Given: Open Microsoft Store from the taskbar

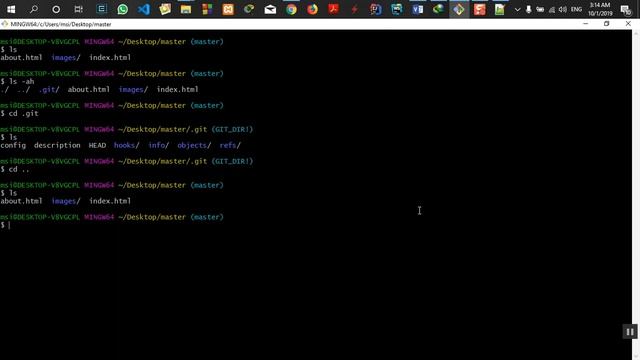Looking at the screenshot, I should click(207, 9).
